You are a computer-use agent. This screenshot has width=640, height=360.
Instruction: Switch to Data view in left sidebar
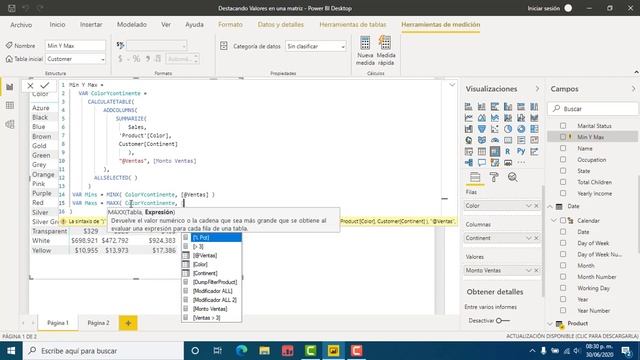pos(10,105)
